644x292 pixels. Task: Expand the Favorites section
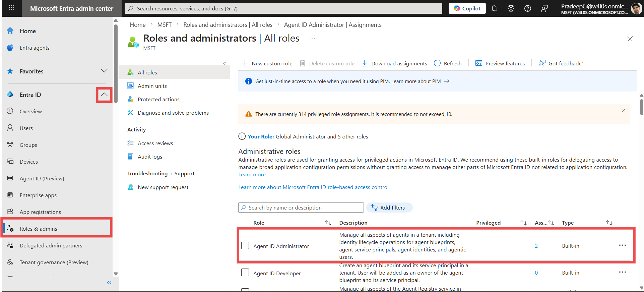pyautogui.click(x=104, y=71)
